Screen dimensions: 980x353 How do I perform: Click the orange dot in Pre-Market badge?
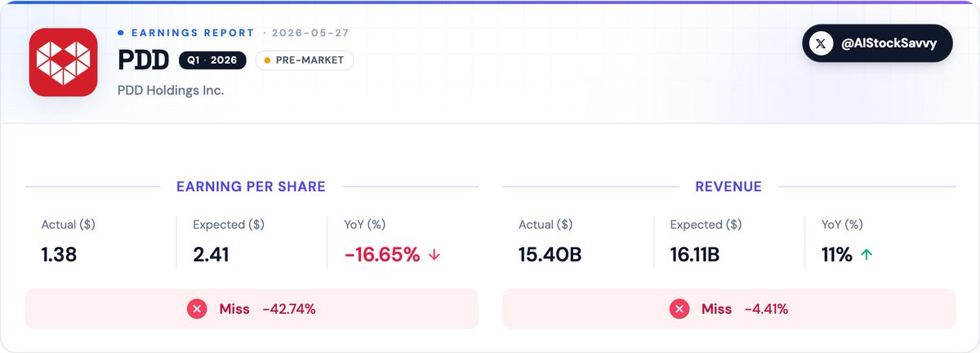click(268, 60)
